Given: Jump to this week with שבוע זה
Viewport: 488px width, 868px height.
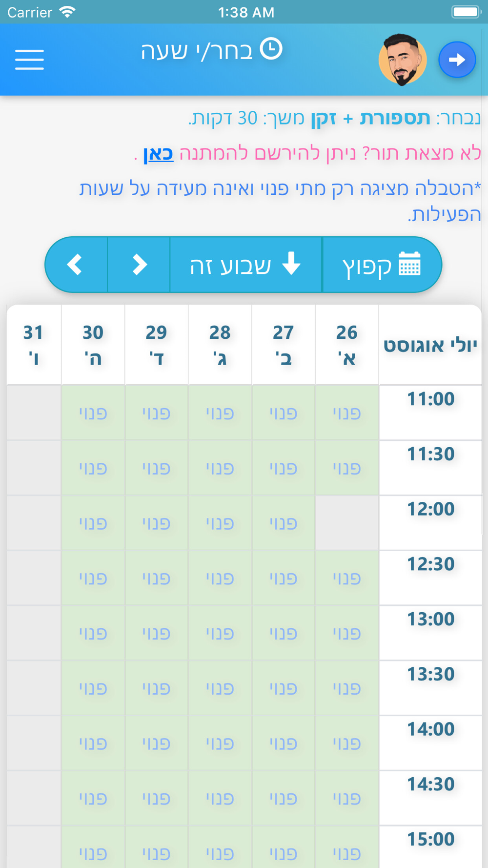Looking at the screenshot, I should (245, 265).
